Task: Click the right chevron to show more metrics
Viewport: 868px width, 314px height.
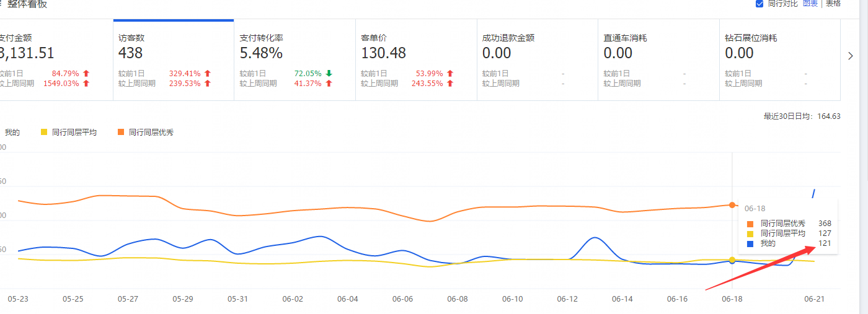Action: pos(851,56)
